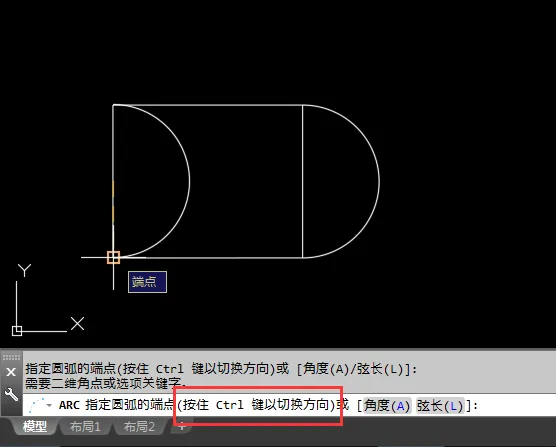Click command history line '需要二维角点或选项关键字'
This screenshot has width=556, height=447.
click(106, 383)
